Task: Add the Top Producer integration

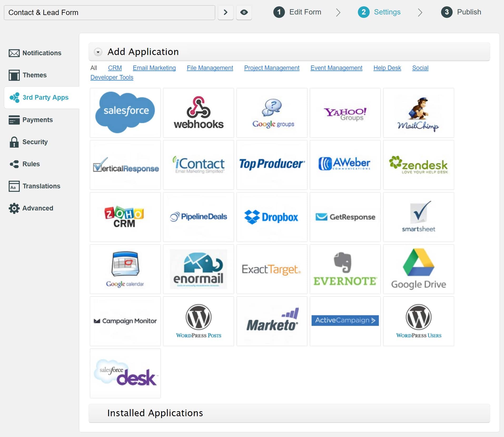Action: click(x=272, y=165)
